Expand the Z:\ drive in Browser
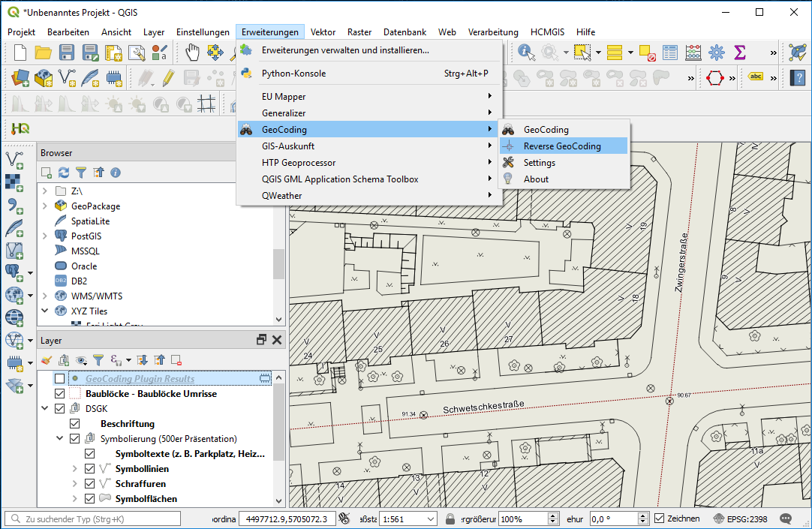 [45, 191]
